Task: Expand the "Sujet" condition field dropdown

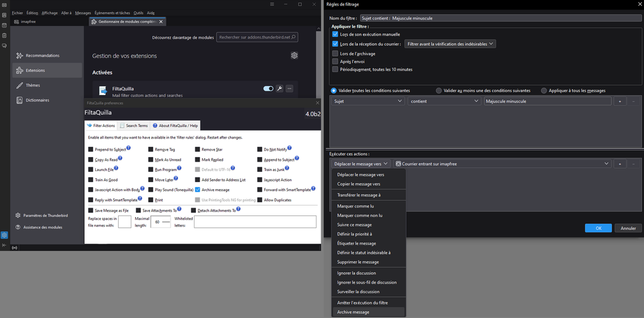Action: [x=368, y=101]
